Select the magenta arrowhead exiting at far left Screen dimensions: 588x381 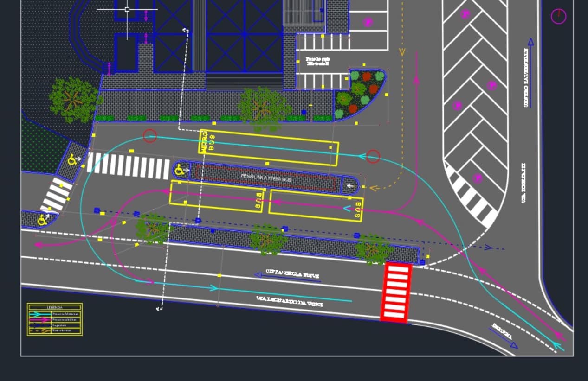[39, 244]
